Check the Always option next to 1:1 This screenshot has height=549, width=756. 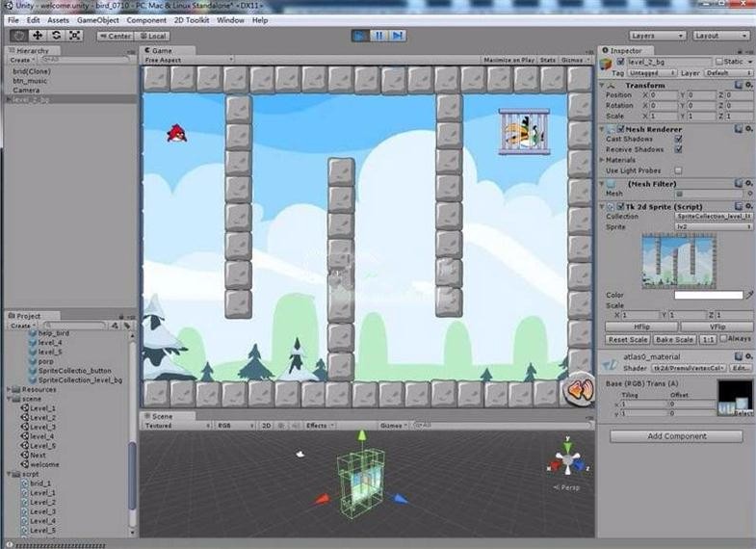click(723, 339)
